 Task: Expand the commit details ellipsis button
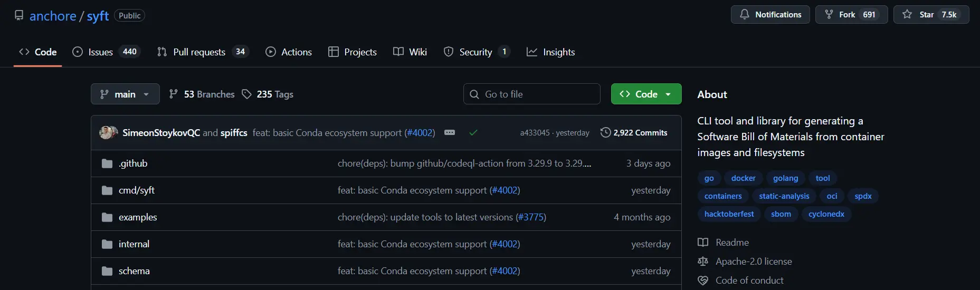[450, 133]
